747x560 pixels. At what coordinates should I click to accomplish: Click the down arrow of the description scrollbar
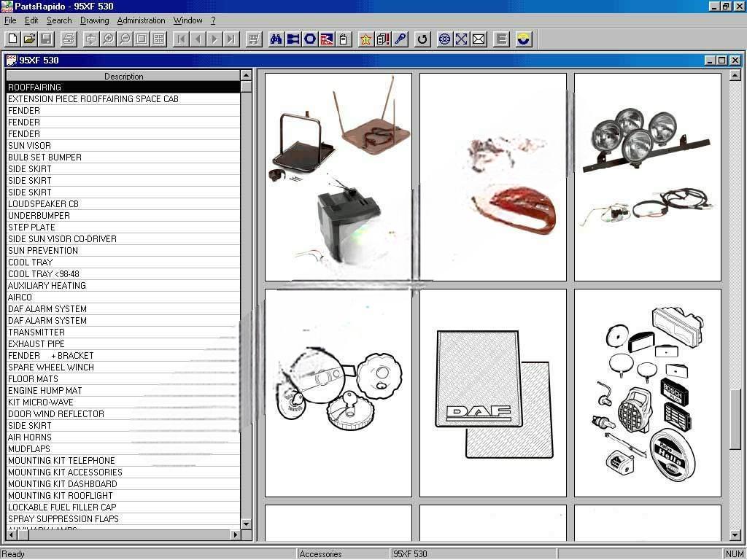(x=246, y=524)
